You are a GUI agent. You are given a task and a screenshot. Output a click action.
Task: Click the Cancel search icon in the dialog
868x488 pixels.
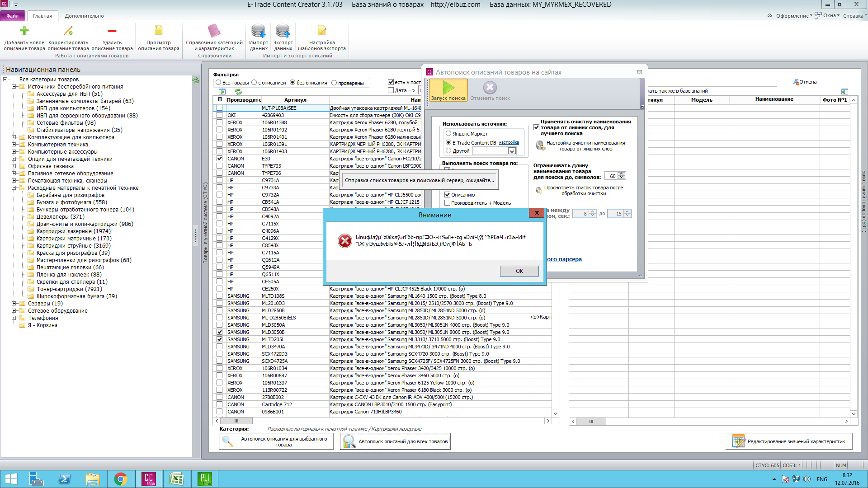(x=490, y=88)
